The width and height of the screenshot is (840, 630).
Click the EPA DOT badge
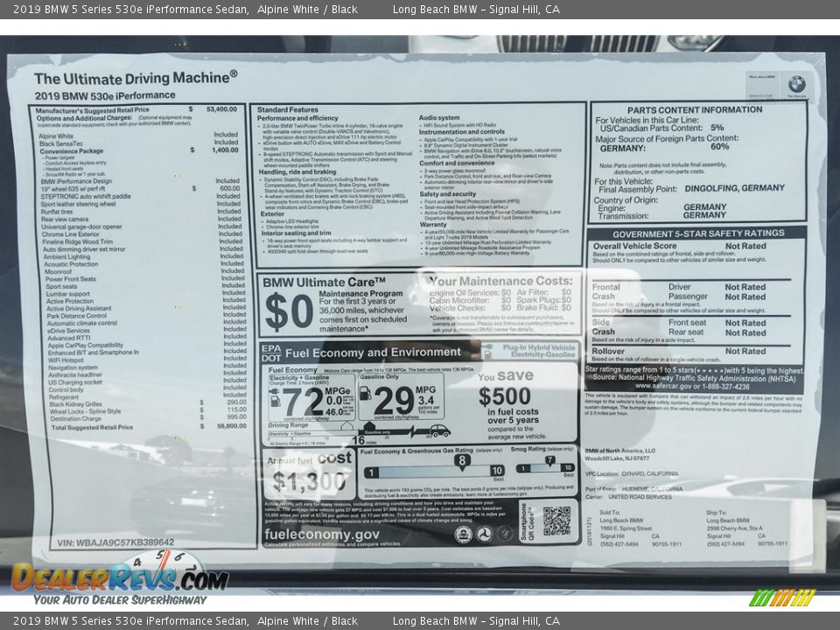271,353
